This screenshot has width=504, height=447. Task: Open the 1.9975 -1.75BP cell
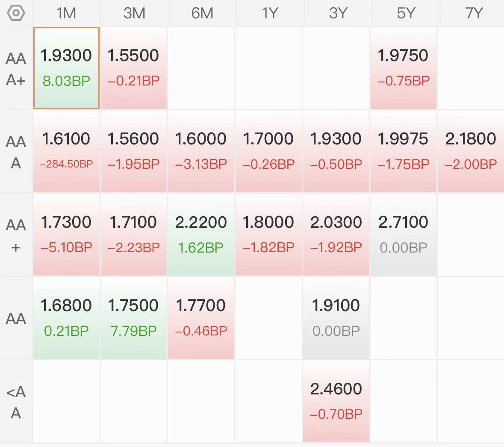[403, 151]
